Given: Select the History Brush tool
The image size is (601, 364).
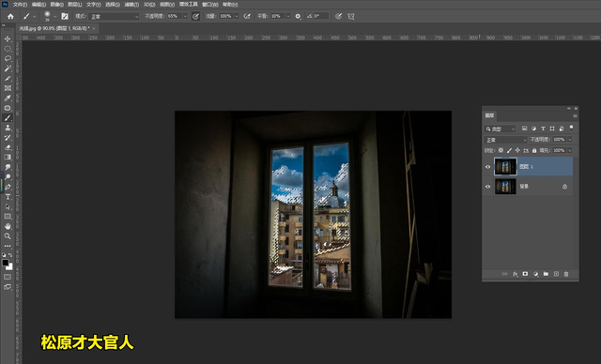Looking at the screenshot, I should coord(8,137).
